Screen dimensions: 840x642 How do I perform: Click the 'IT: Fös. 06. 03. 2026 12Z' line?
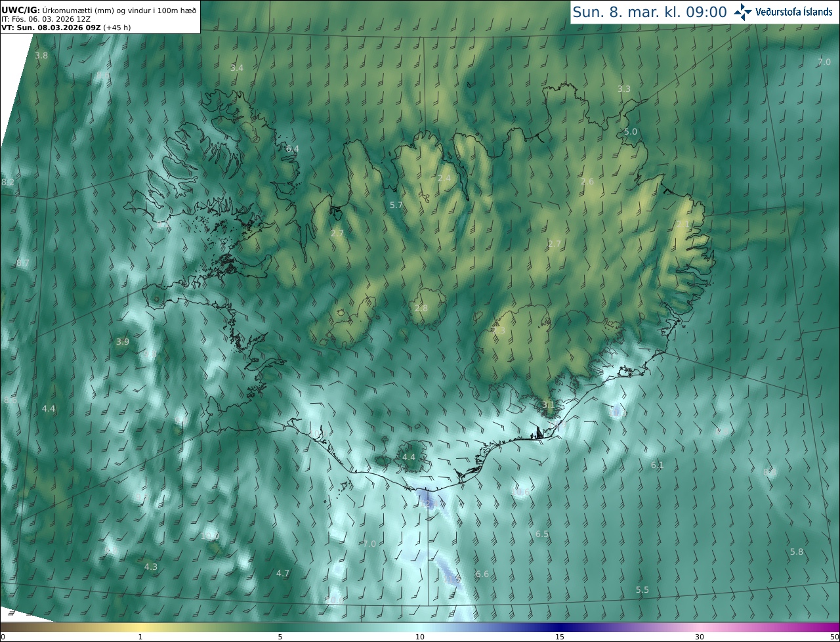45,19
